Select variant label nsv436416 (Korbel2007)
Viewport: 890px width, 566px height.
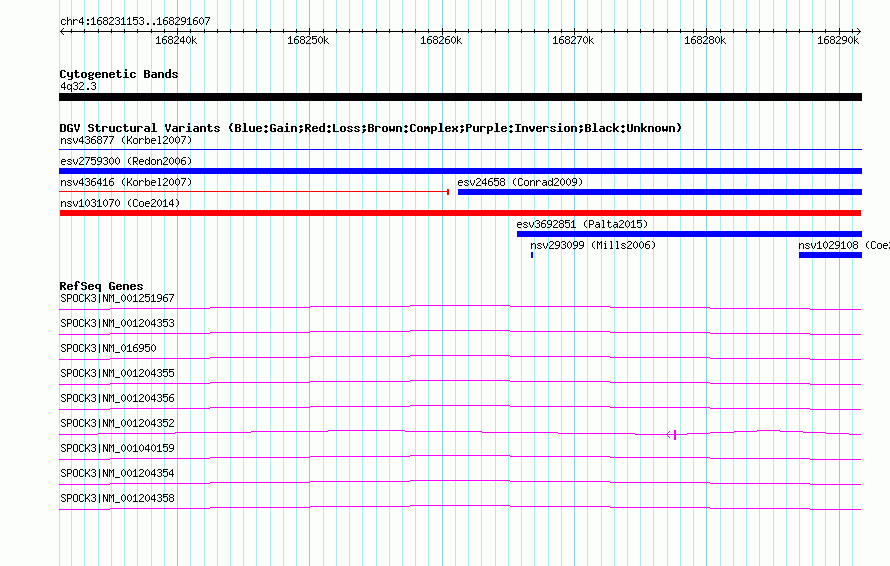[x=126, y=182]
